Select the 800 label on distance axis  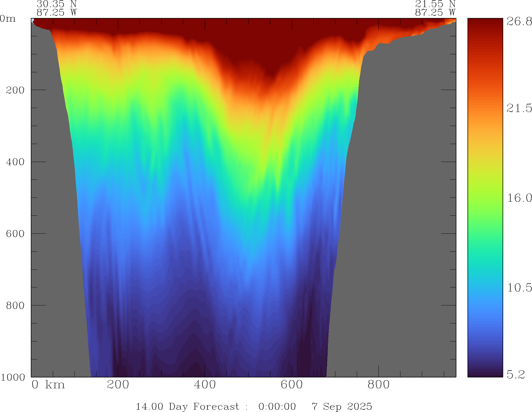(x=378, y=385)
